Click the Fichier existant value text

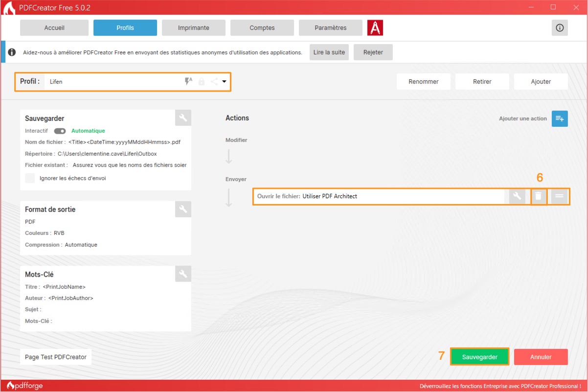[x=130, y=165]
